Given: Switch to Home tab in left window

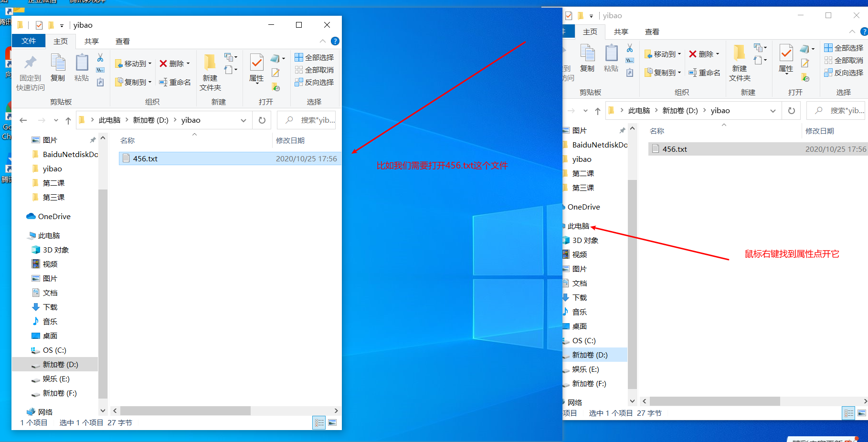Looking at the screenshot, I should [x=61, y=42].
